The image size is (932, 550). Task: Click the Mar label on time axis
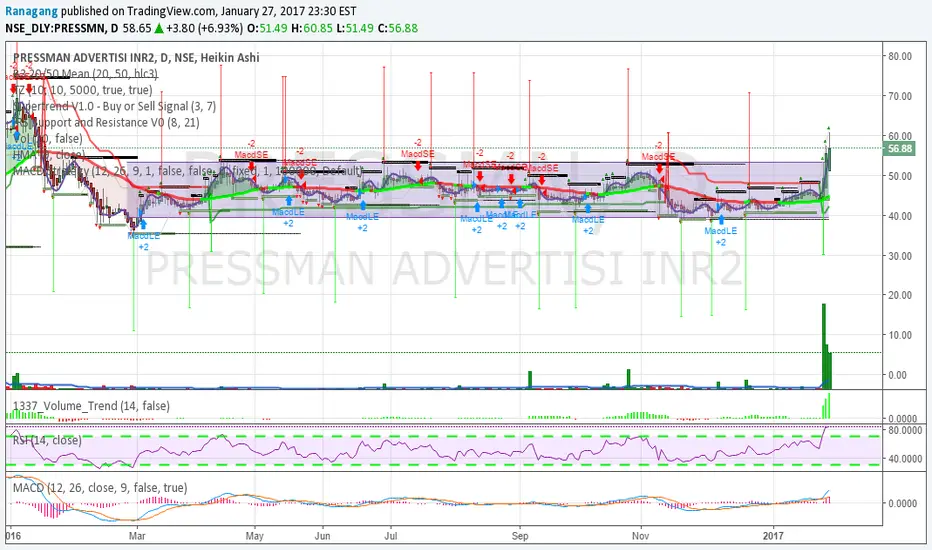click(x=137, y=536)
